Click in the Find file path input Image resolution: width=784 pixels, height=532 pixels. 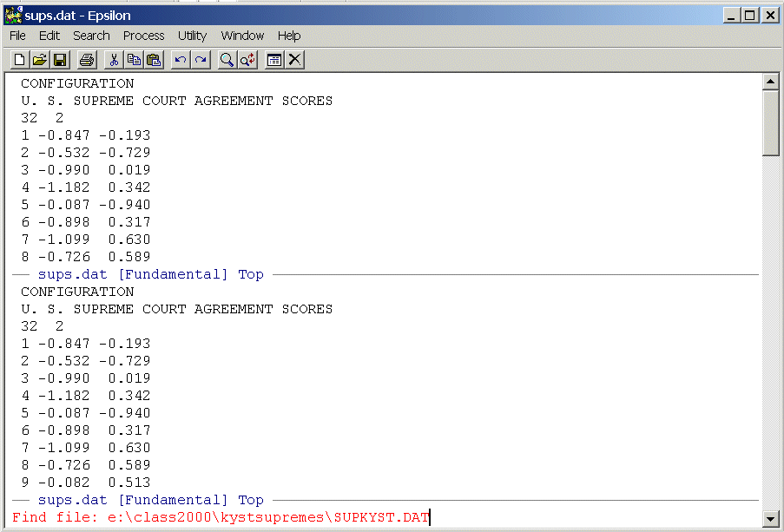(262, 518)
